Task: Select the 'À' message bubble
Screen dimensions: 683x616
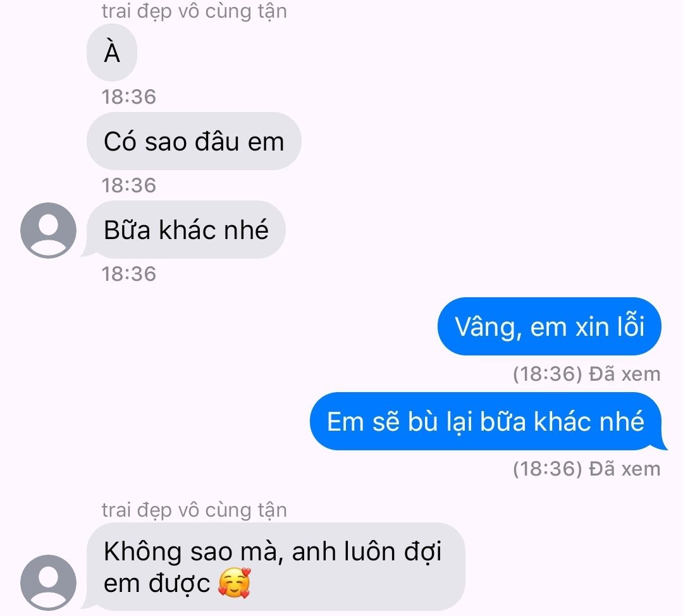Action: tap(112, 52)
